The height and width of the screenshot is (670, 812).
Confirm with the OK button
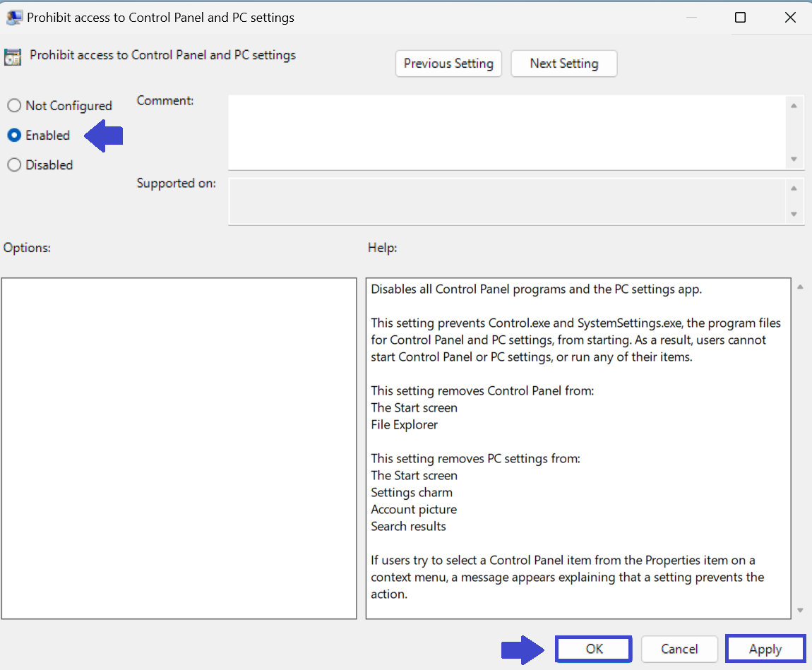[593, 649]
